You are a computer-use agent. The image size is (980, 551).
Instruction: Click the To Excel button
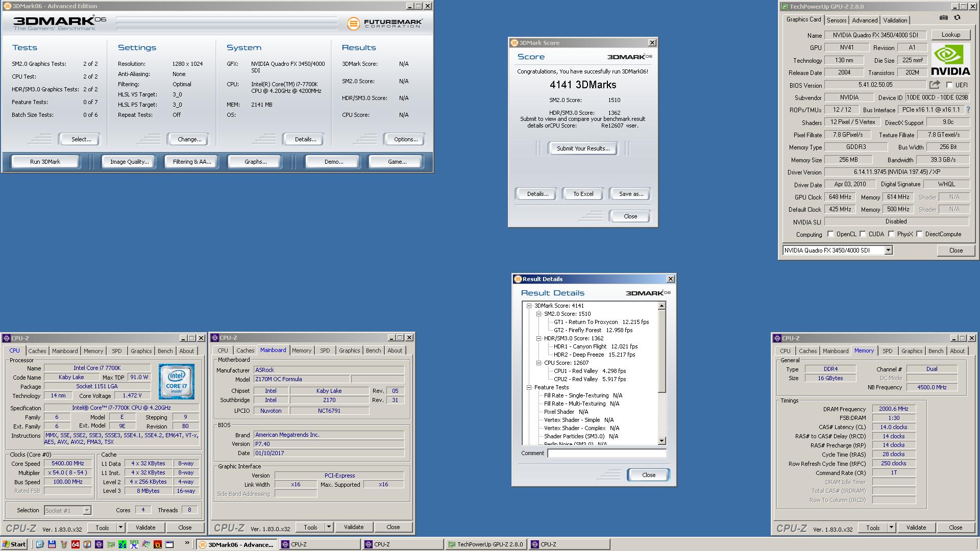[583, 194]
